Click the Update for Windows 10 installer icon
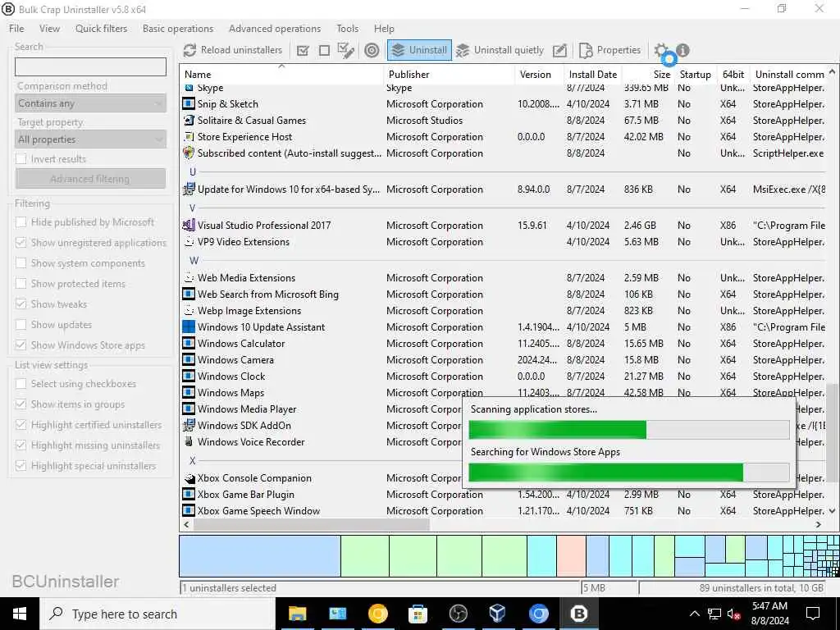The image size is (840, 630). pos(189,189)
